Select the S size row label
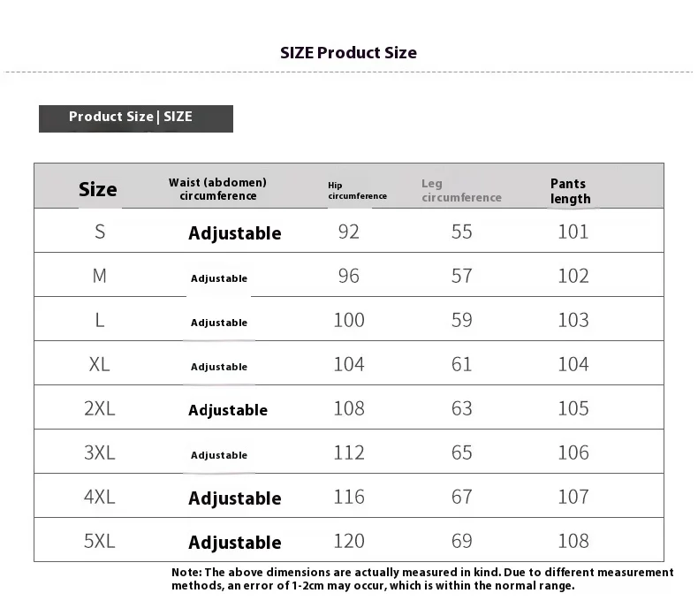 point(100,232)
